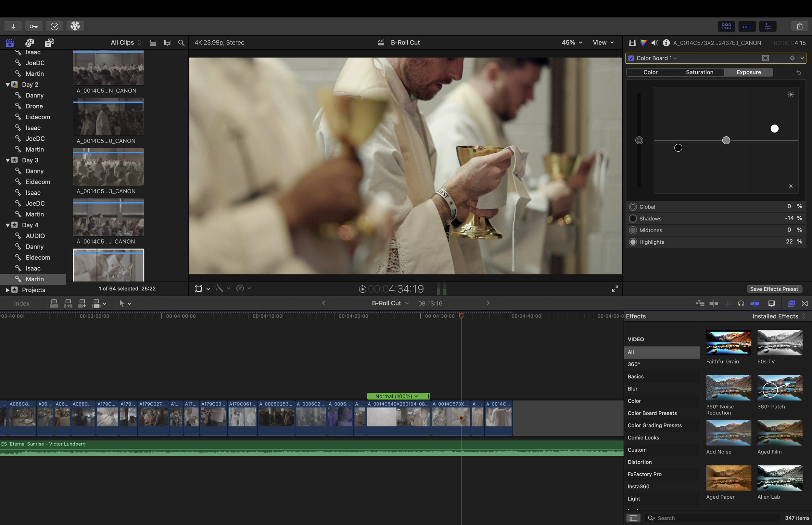
Task: Toggle the snapping icon in timeline
Action: coord(755,303)
